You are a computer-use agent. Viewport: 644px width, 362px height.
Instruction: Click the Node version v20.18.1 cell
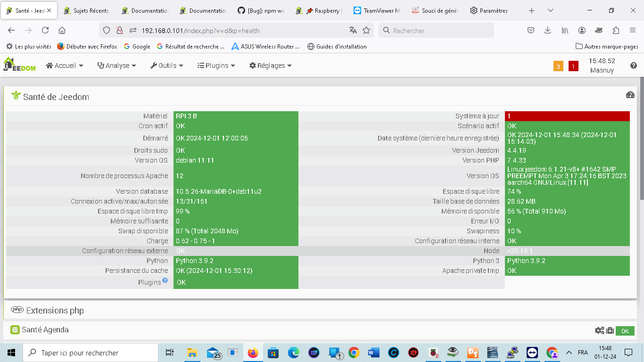click(567, 251)
